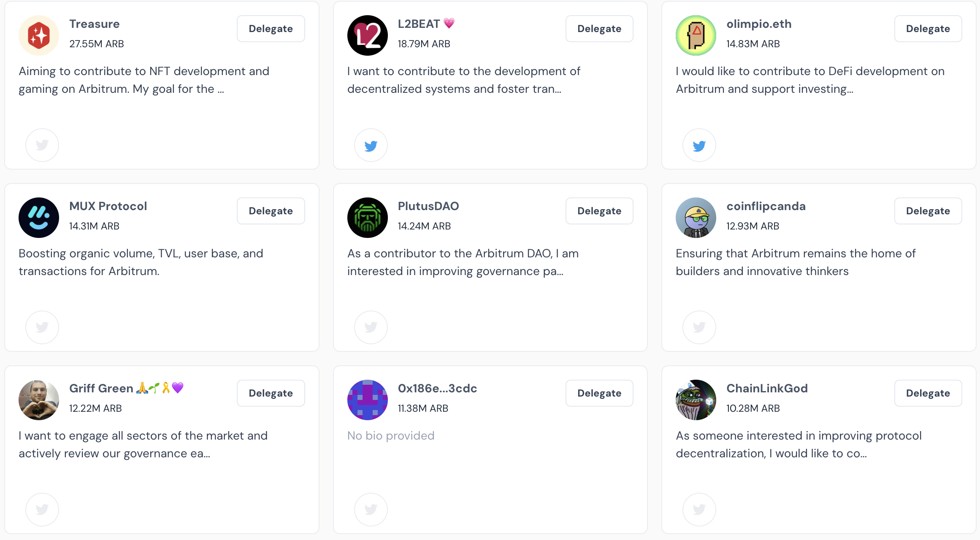
Task: Click the PlutusDAO delegate name
Action: 428,206
